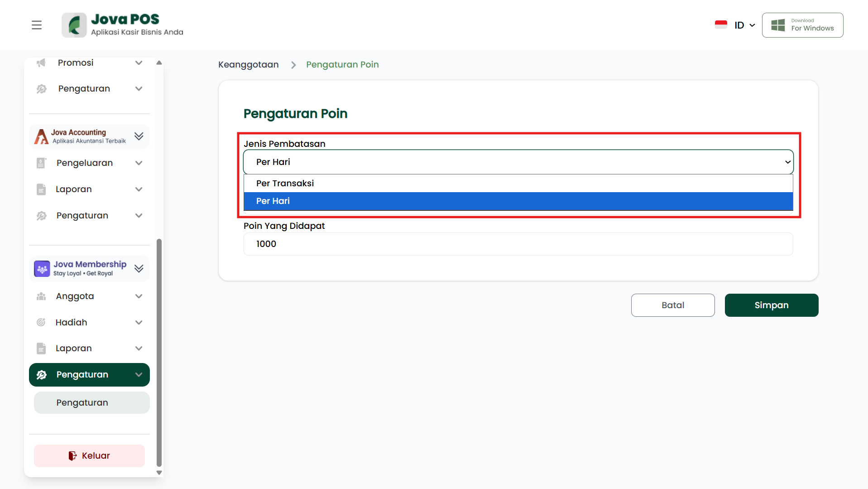
Task: Click the Pengeluaran receipt icon
Action: [41, 163]
